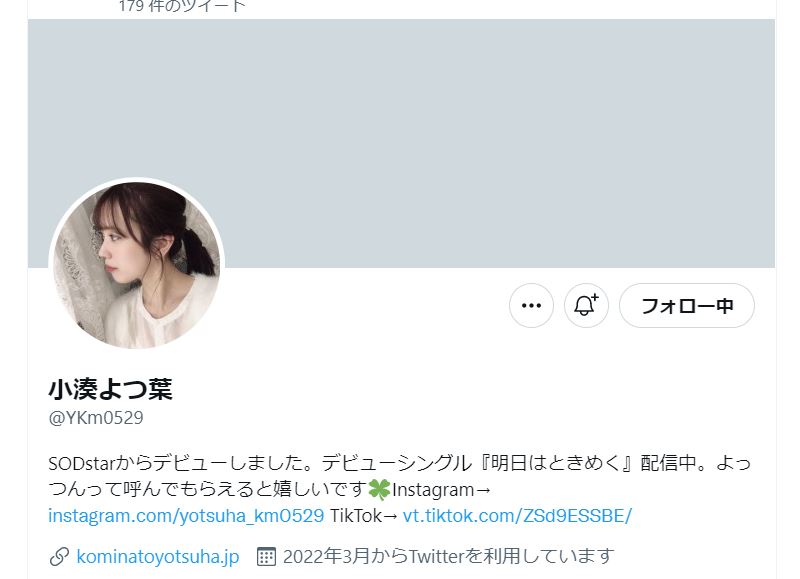Click the TikTok→ label in bio

coord(363,516)
